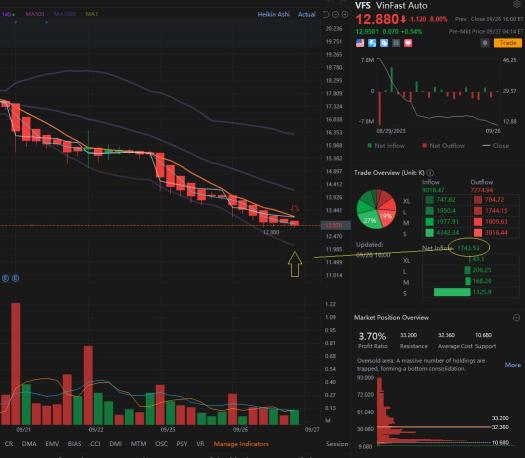
Task: Click the tallest red volume bar
Action: click(x=15, y=364)
